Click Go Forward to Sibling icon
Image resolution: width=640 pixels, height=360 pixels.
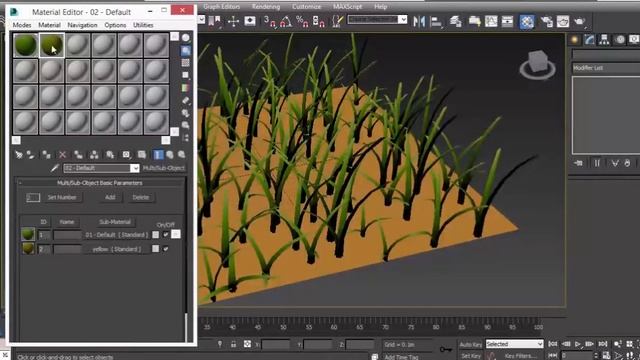pos(182,155)
